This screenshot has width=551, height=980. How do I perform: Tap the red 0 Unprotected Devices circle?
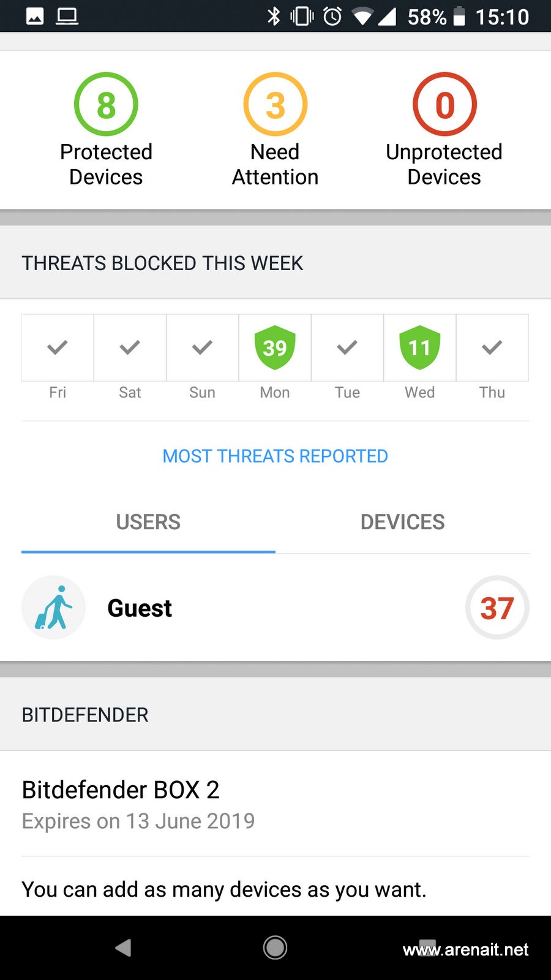point(444,104)
